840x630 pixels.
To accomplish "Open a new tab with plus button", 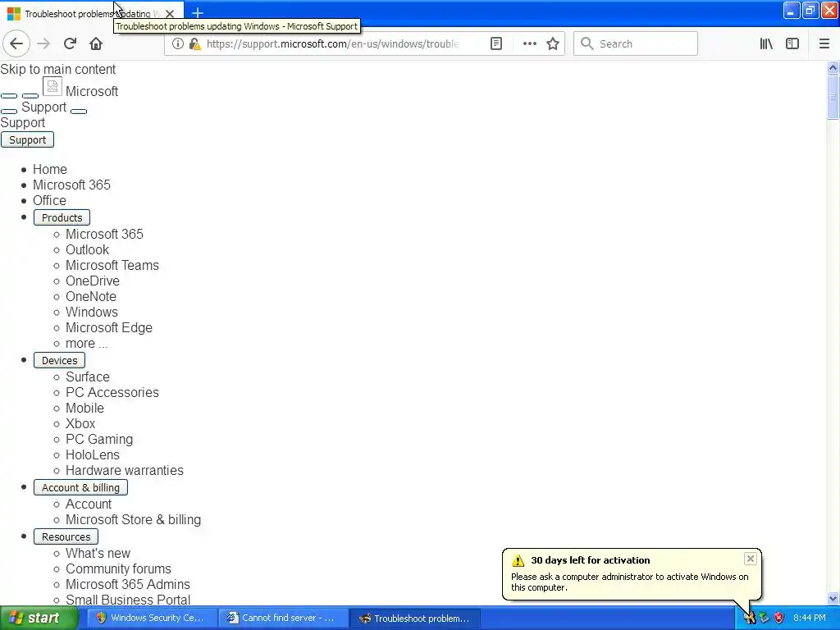I will click(x=197, y=13).
